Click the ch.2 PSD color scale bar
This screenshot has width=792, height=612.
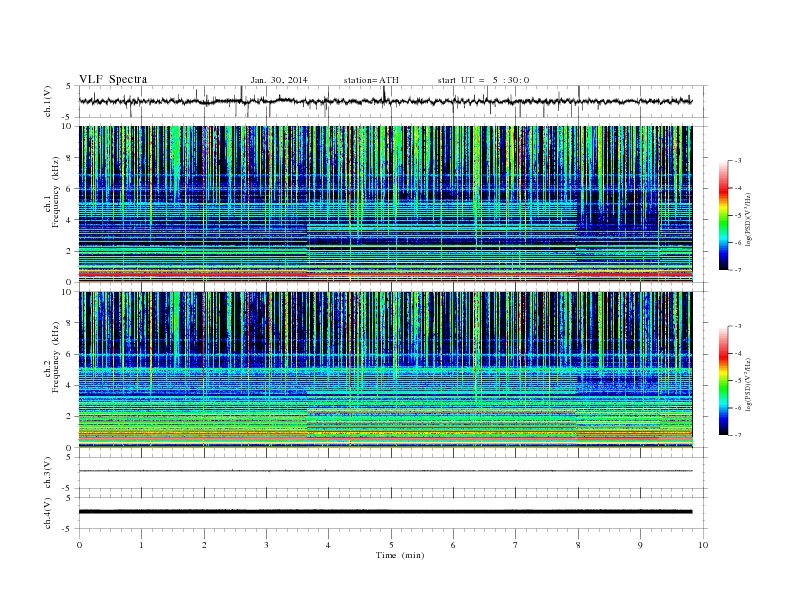click(x=723, y=381)
